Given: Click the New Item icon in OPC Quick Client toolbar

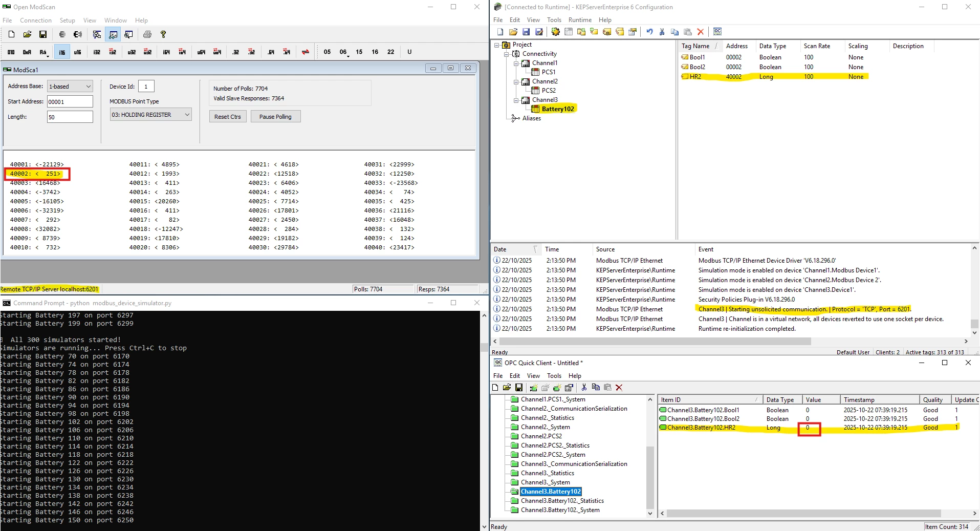Looking at the screenshot, I should coord(557,388).
